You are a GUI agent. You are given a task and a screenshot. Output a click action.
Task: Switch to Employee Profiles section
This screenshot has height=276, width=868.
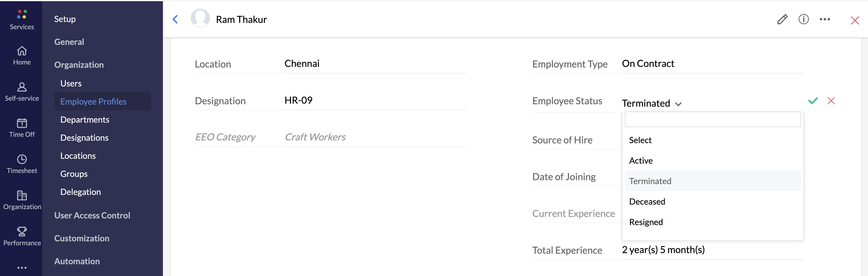(93, 101)
